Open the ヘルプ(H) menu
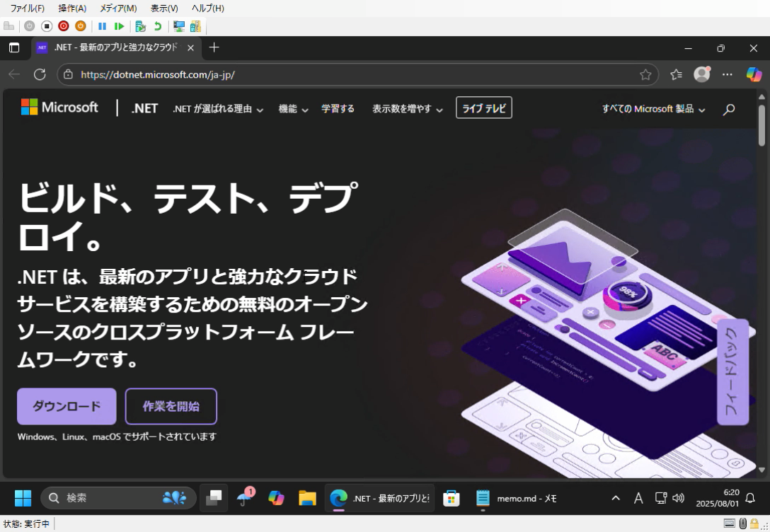The width and height of the screenshot is (770, 532). tap(208, 8)
